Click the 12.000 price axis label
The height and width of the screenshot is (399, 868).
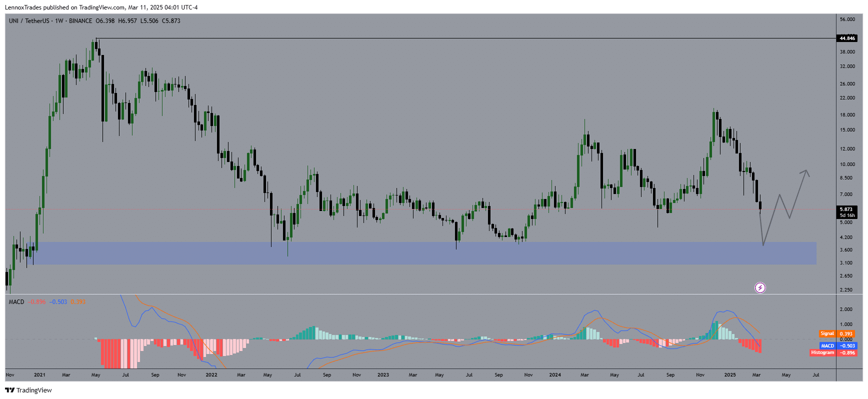click(847, 149)
